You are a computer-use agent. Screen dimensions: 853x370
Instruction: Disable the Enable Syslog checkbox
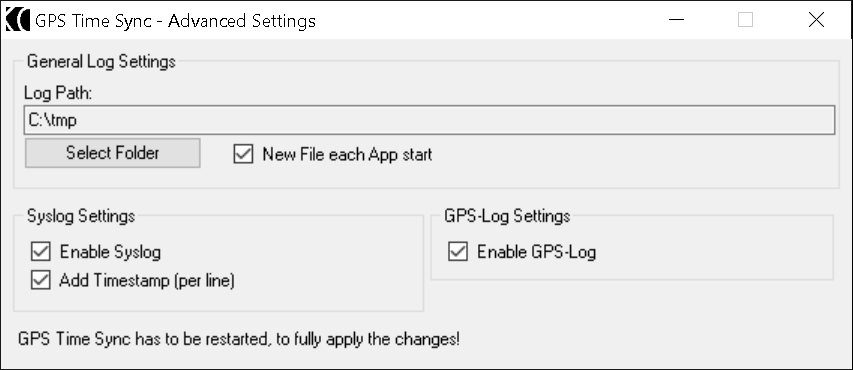point(41,251)
